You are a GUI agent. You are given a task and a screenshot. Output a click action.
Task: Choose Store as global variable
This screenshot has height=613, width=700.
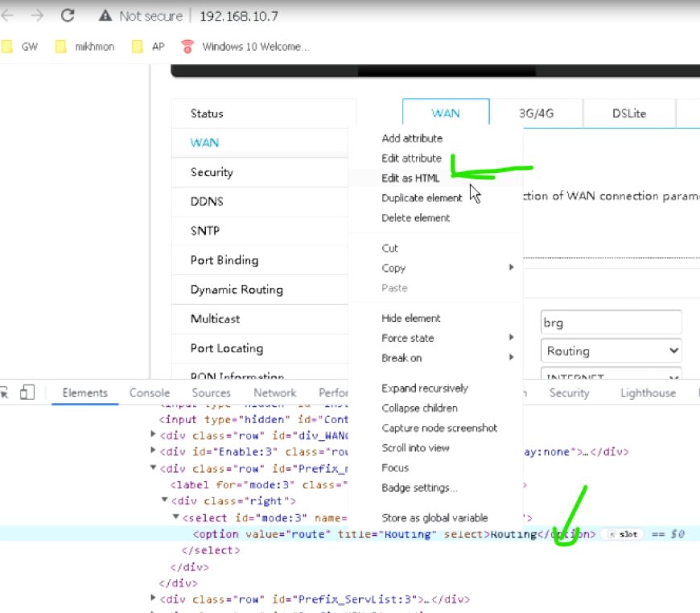(435, 518)
